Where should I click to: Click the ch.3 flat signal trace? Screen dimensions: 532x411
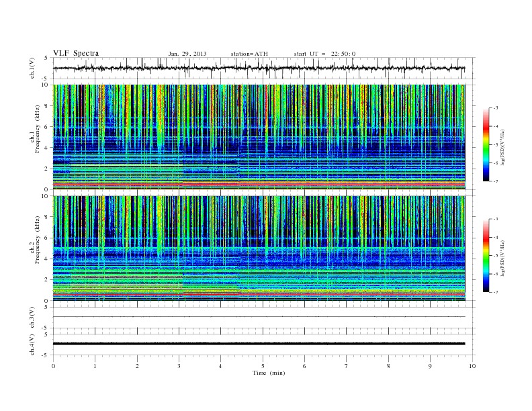pyautogui.click(x=259, y=317)
